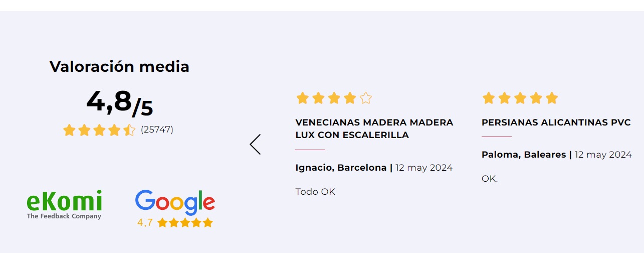Image resolution: width=644 pixels, height=253 pixels.
Task: Click the empty fifth star on Ignacio's review
Action: click(x=366, y=98)
